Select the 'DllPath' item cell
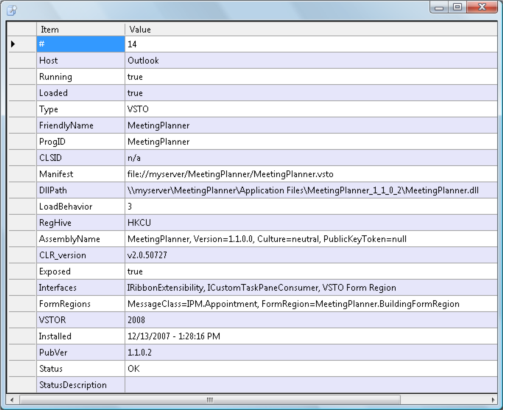 click(x=81, y=190)
